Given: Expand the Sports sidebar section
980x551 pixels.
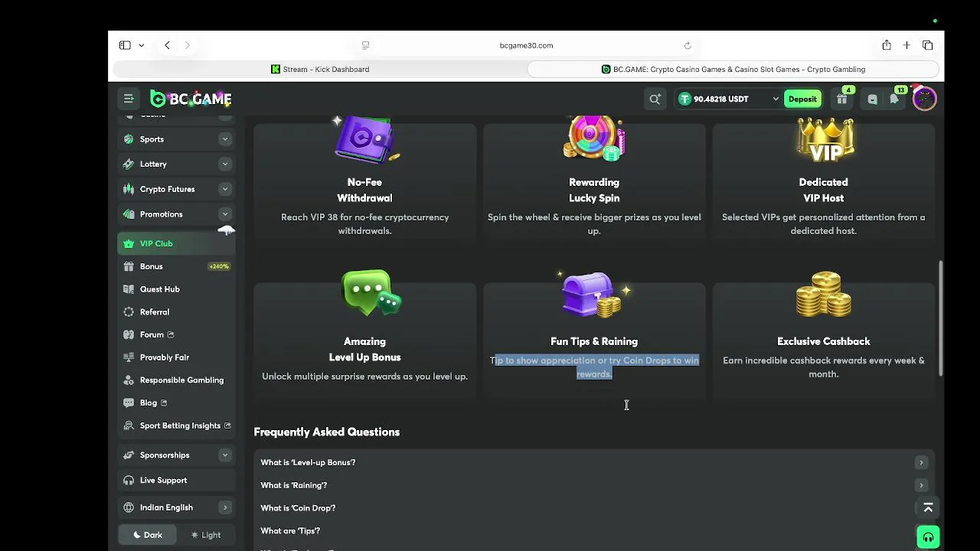Looking at the screenshot, I should pyautogui.click(x=224, y=139).
